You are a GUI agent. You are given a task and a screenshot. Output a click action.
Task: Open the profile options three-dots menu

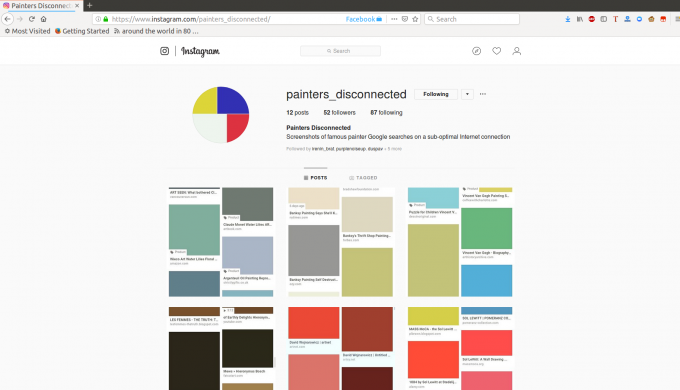[483, 94]
